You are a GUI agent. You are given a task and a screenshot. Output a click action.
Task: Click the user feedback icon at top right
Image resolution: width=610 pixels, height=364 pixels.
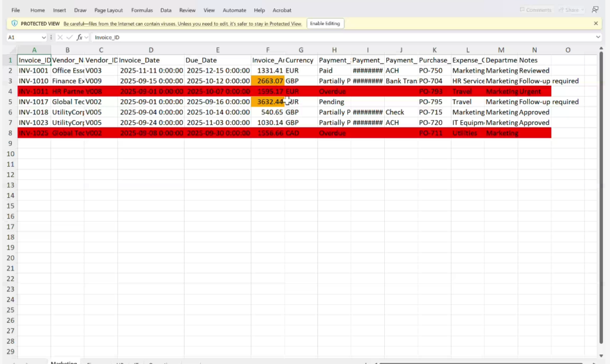[595, 10]
